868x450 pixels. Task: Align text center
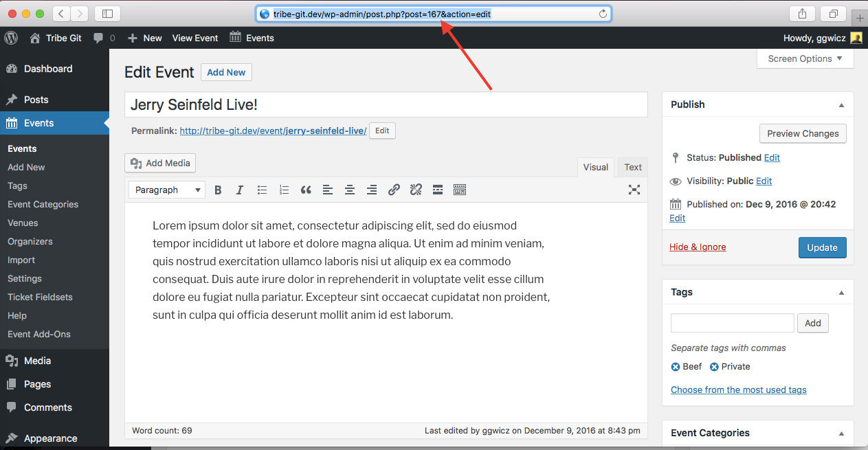(350, 190)
